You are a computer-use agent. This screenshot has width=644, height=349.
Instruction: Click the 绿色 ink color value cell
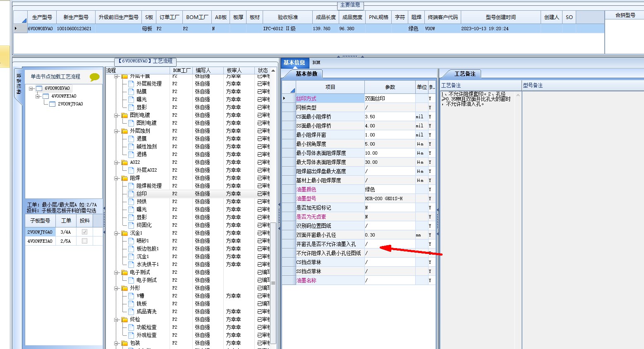(390, 189)
